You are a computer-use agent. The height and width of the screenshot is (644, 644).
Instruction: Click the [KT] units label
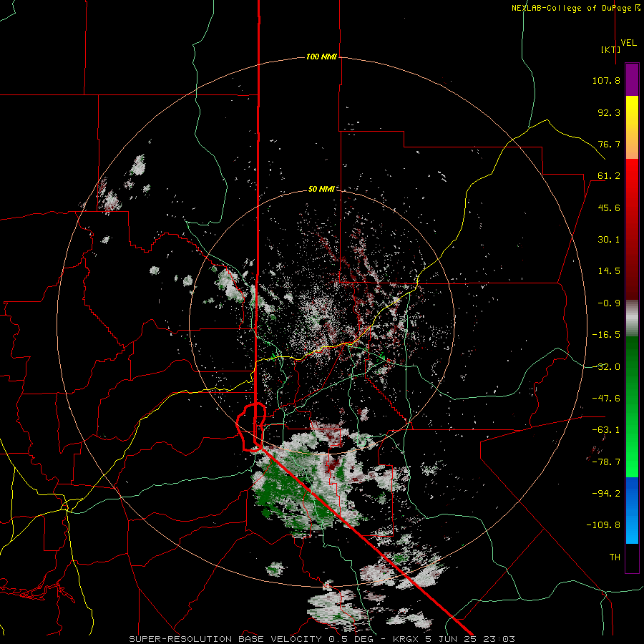(x=611, y=49)
